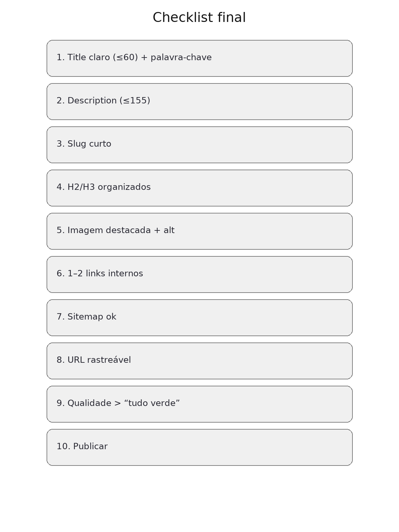Click the 'URL rastreável' checklist item

click(x=199, y=361)
